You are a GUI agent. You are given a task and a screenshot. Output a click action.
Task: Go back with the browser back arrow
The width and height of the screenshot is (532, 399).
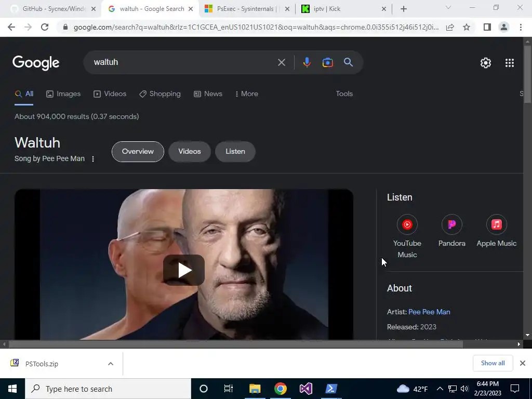tap(11, 27)
